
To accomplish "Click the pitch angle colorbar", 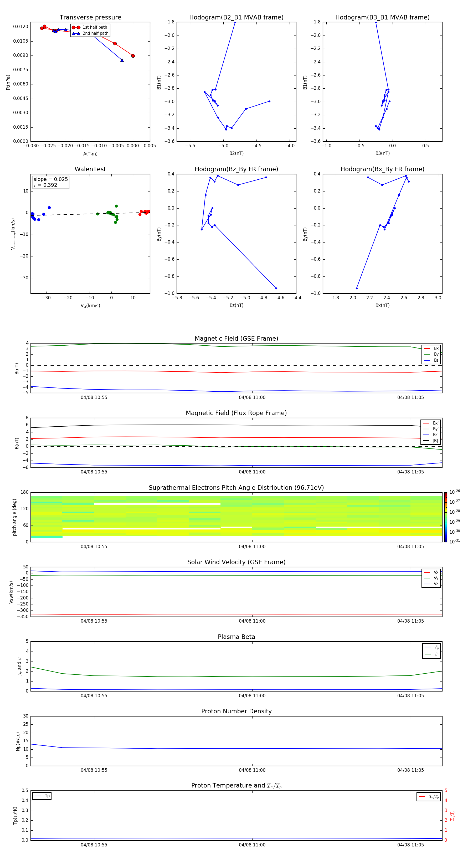I will click(x=446, y=517).
